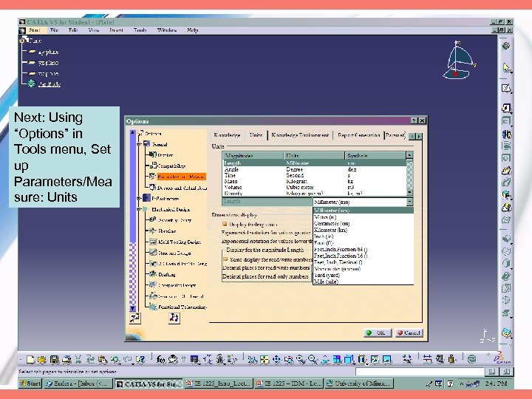Select xy plane in the specification tree

(x=48, y=52)
